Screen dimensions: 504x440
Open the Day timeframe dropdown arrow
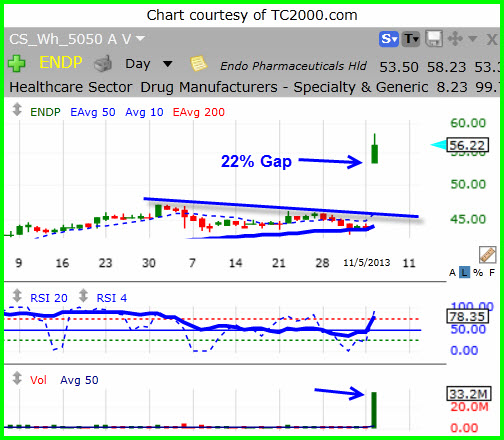pos(168,64)
